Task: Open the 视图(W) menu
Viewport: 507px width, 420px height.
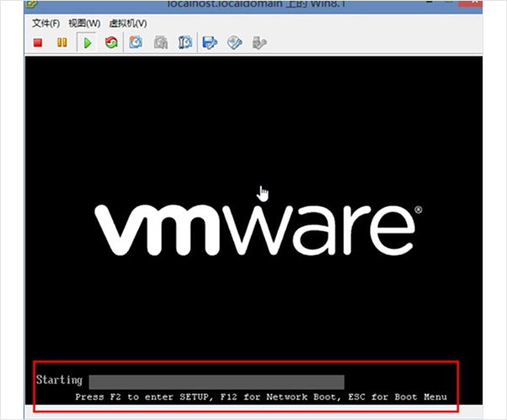Action: [x=84, y=24]
